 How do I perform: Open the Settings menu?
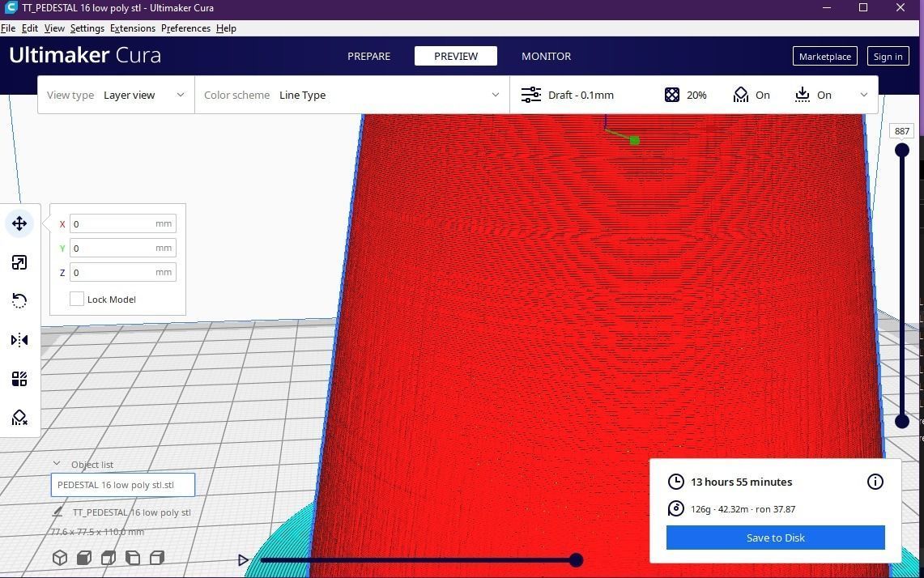87,28
